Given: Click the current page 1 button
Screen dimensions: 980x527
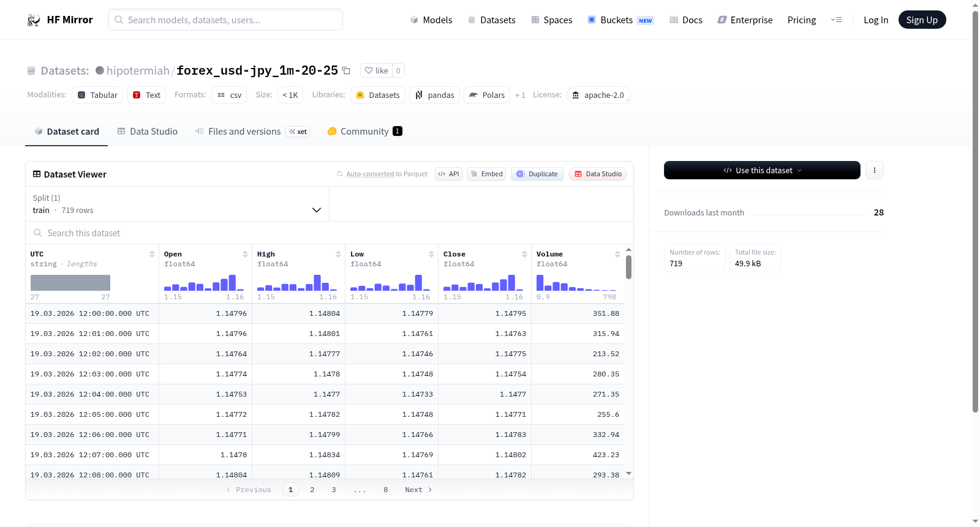Looking at the screenshot, I should tap(290, 490).
